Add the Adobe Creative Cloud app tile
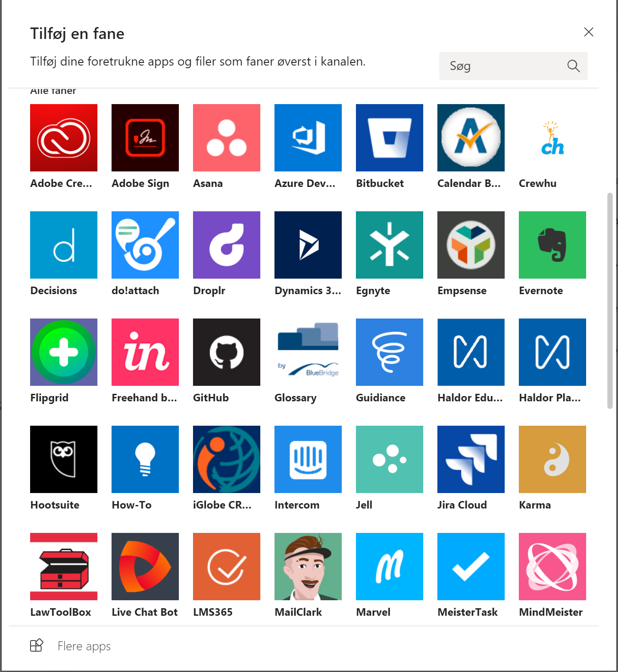 pyautogui.click(x=64, y=138)
